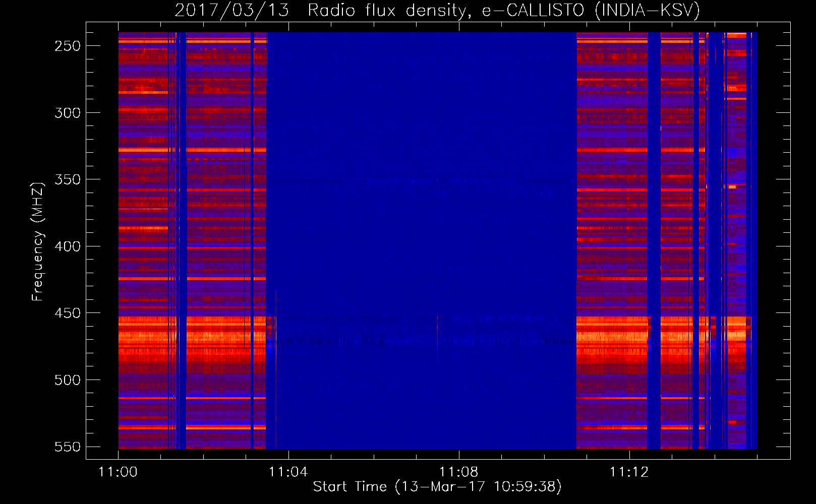
Task: Select the 550 frequency tick label
Action: 68,447
